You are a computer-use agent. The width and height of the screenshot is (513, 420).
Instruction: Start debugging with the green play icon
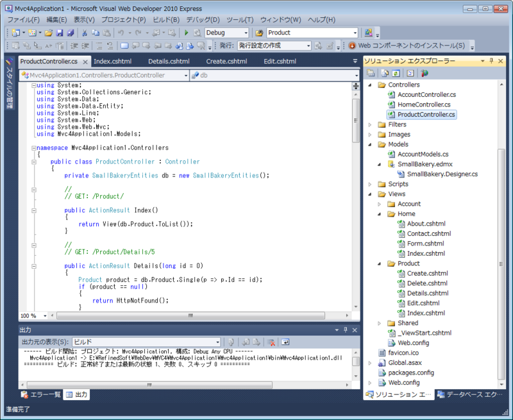pyautogui.click(x=186, y=33)
